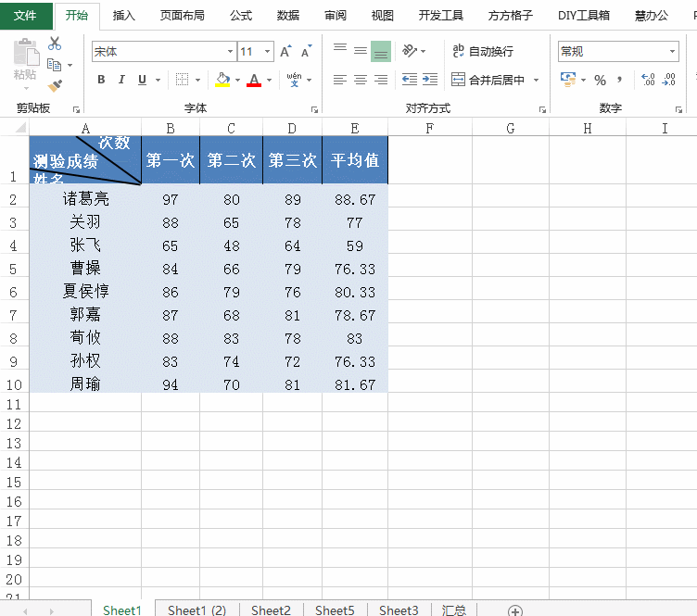Toggle Underline formatting
This screenshot has width=697, height=616.
click(142, 80)
